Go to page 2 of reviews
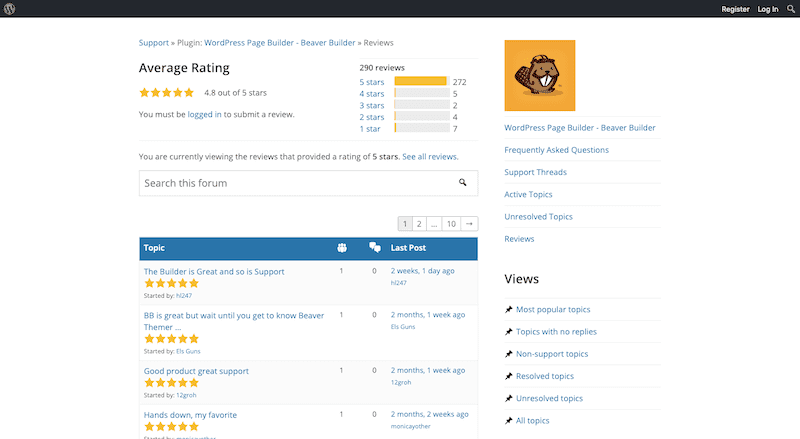The height and width of the screenshot is (439, 800). tap(419, 224)
